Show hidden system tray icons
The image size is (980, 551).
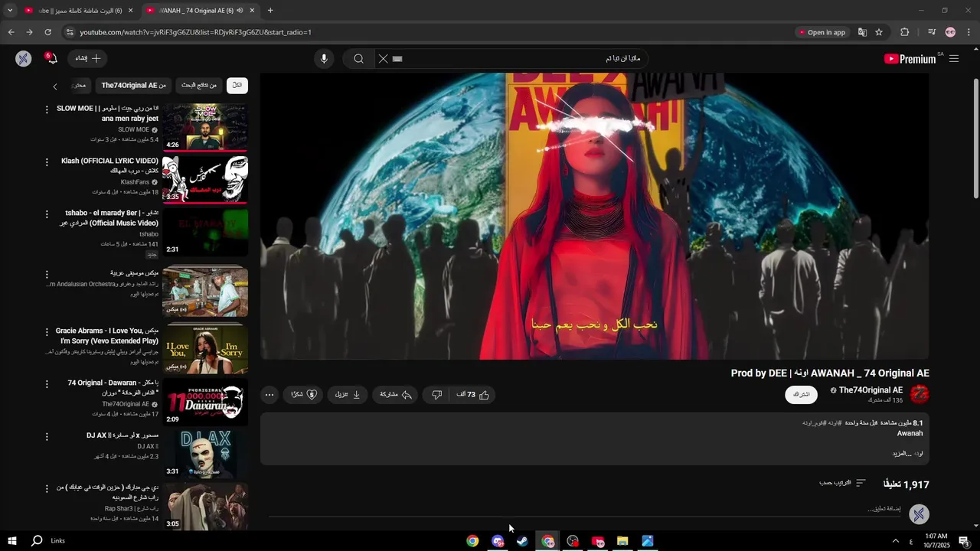896,541
